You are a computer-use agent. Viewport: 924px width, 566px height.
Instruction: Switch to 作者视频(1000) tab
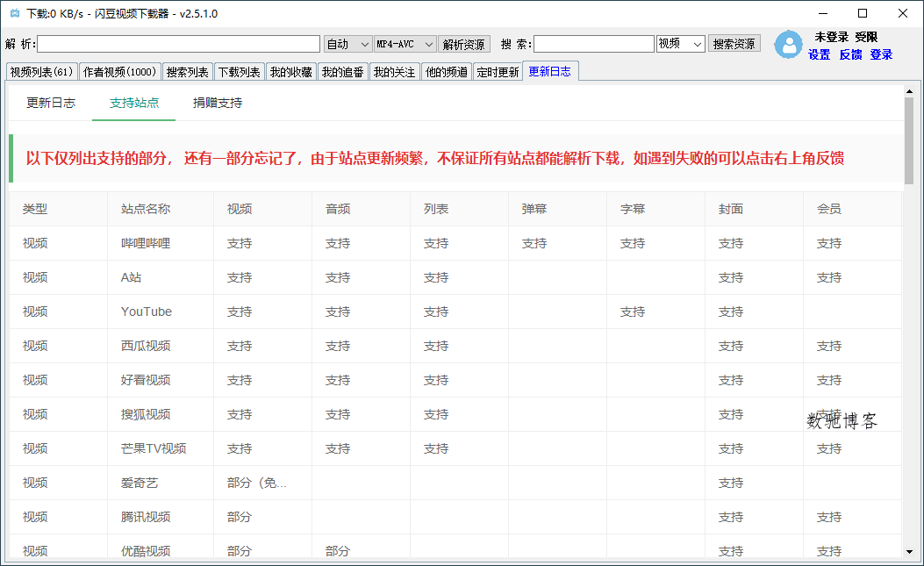[119, 72]
